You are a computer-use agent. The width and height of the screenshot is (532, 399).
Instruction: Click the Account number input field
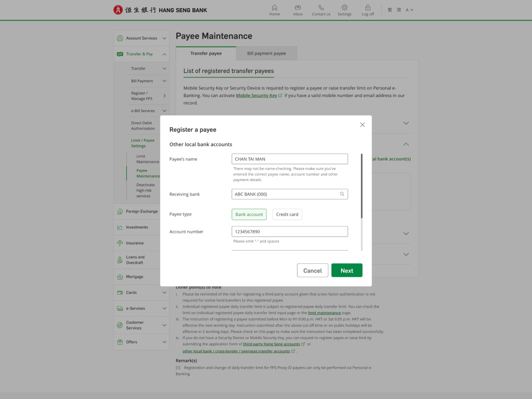click(290, 232)
